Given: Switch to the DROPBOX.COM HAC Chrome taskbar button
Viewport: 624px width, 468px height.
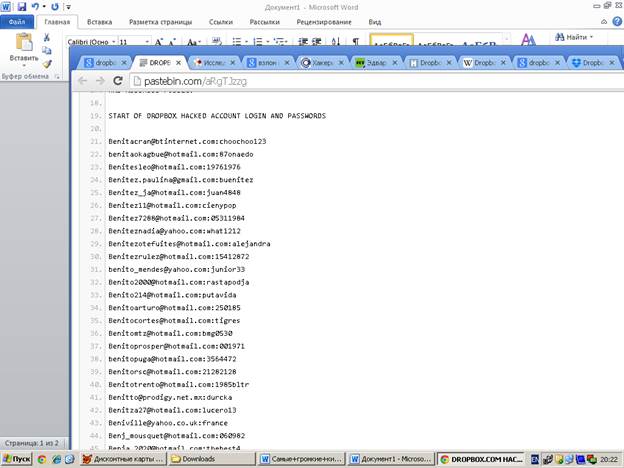Looking at the screenshot, I should (481, 459).
